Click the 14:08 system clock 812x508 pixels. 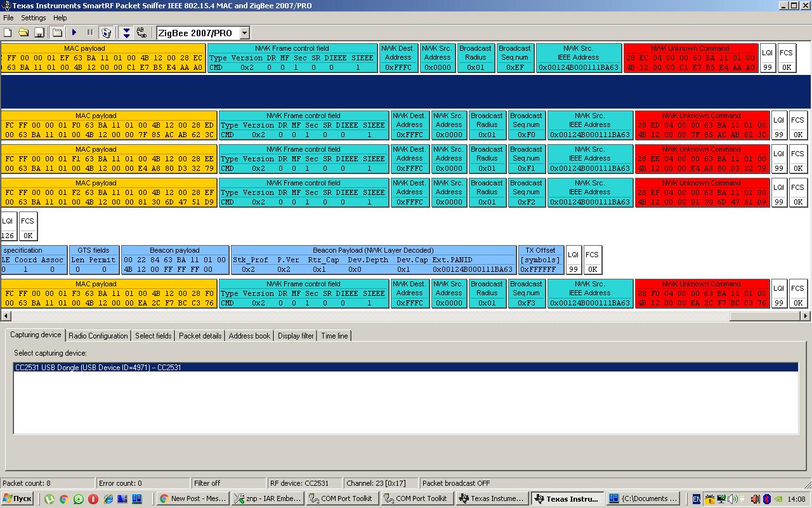click(797, 499)
